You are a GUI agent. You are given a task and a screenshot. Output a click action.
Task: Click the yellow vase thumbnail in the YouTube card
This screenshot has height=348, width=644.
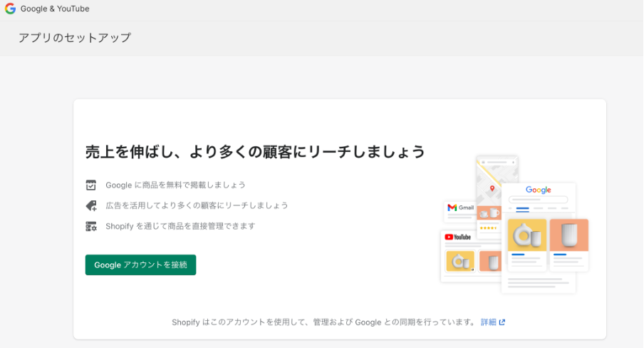460,261
